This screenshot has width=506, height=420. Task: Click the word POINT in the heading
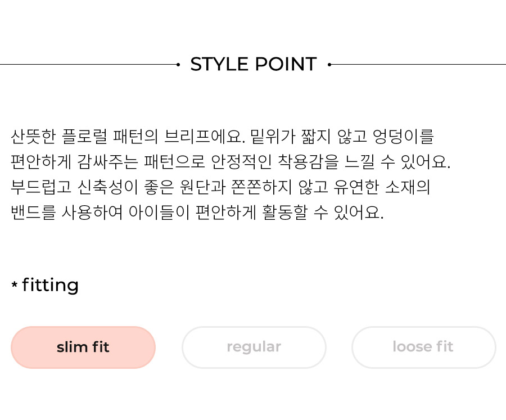(286, 64)
